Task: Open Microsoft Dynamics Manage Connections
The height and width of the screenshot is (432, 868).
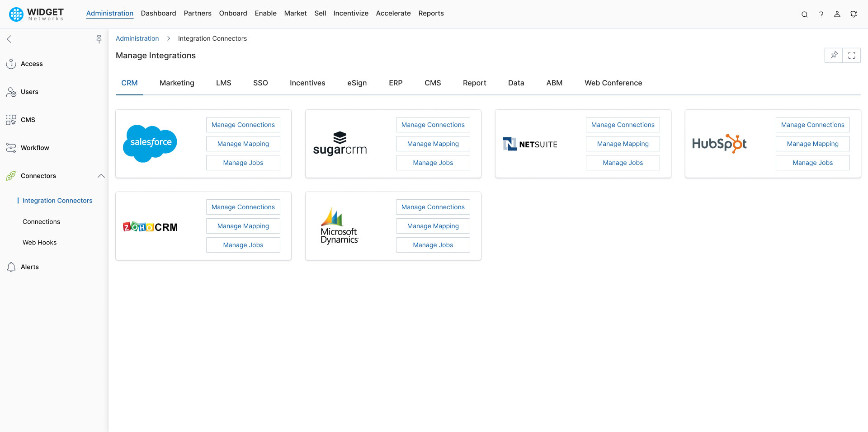Action: point(433,207)
